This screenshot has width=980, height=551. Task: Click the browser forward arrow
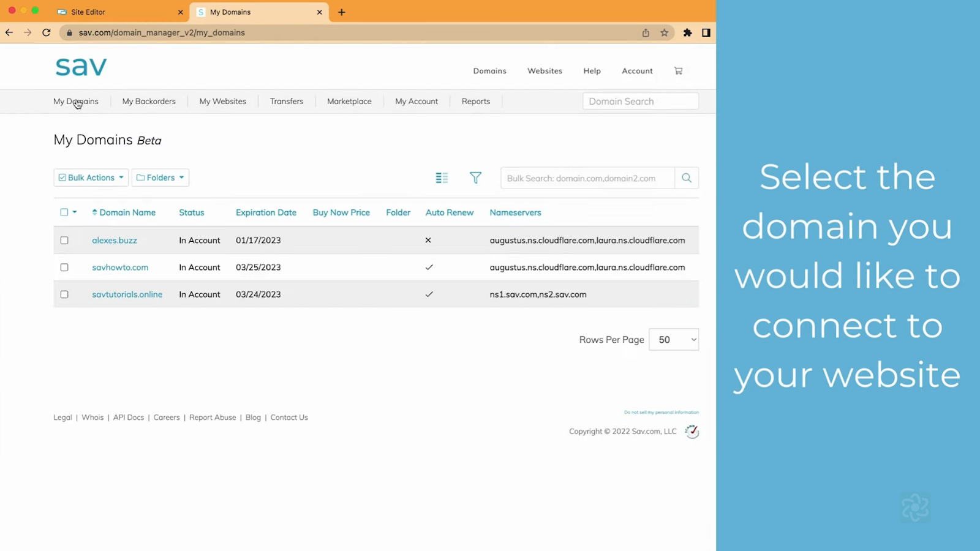pyautogui.click(x=28, y=32)
